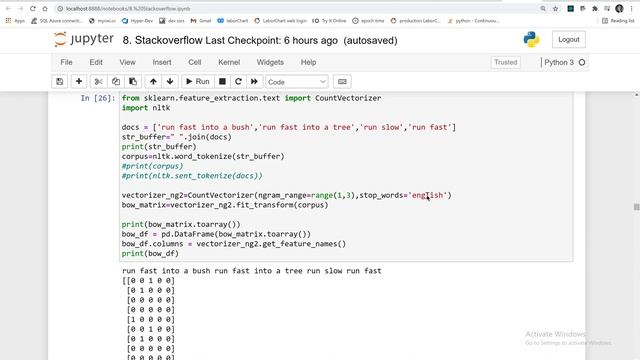640x360 pixels.
Task: Cut selected cells with scissors icon
Action: (98, 82)
